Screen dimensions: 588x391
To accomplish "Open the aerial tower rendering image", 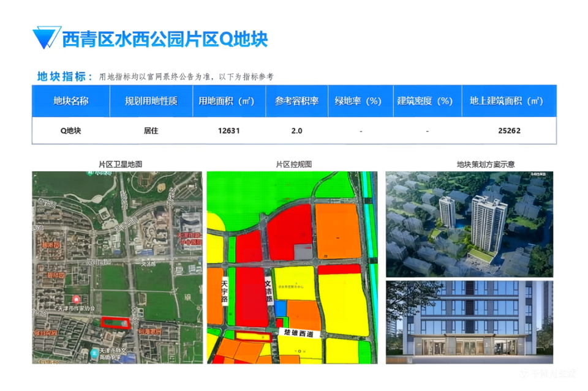I will coord(469,224).
